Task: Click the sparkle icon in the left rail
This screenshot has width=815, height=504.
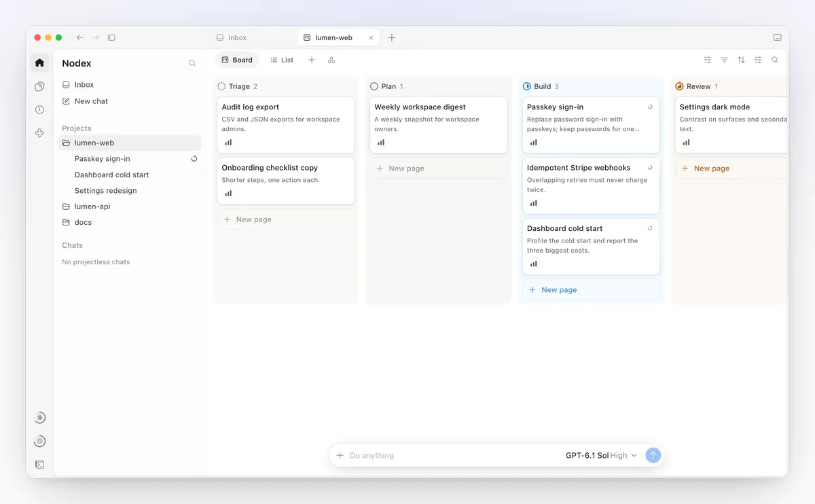Action: (x=39, y=133)
